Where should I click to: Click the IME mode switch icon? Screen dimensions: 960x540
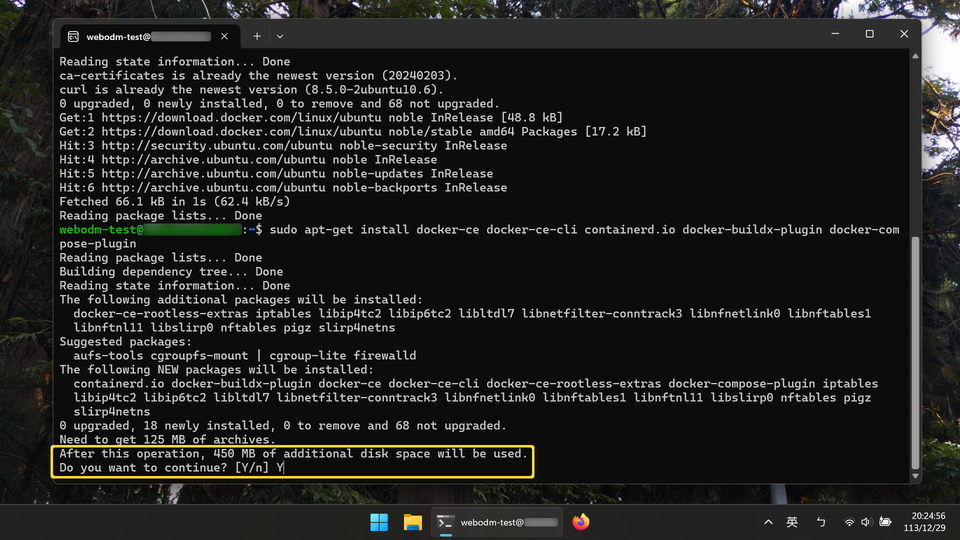[x=821, y=522]
